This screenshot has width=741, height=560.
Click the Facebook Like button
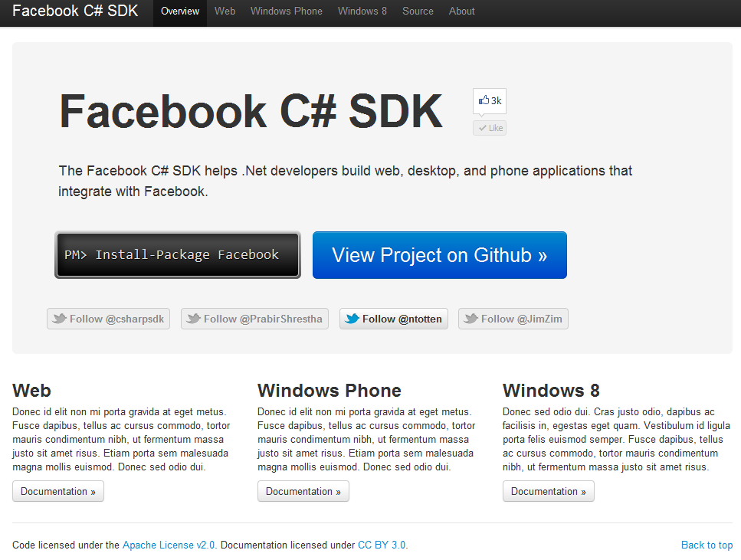coord(490,128)
